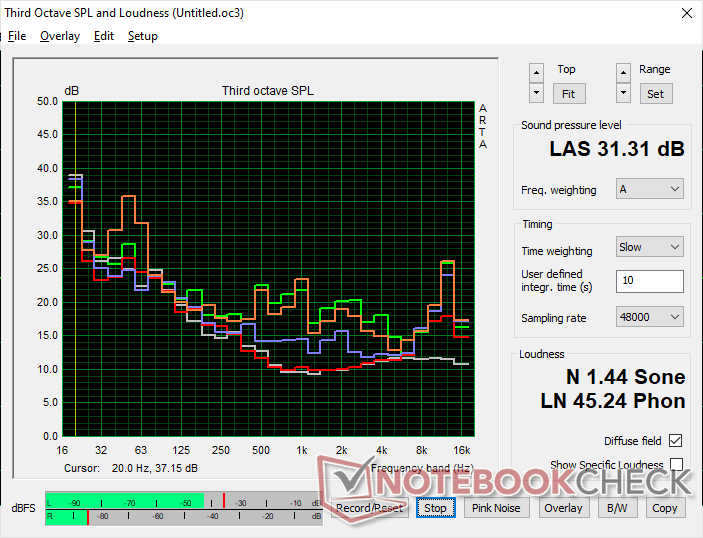Click the Top up arrow
The image size is (703, 538).
coord(536,73)
